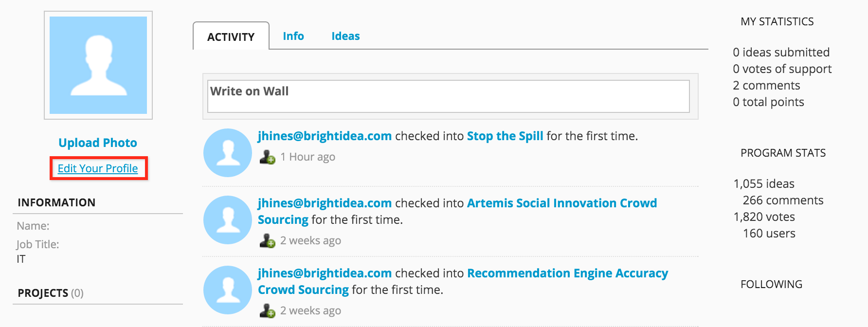
Task: Click check-in icon next to 1 Hour ago
Action: point(268,157)
